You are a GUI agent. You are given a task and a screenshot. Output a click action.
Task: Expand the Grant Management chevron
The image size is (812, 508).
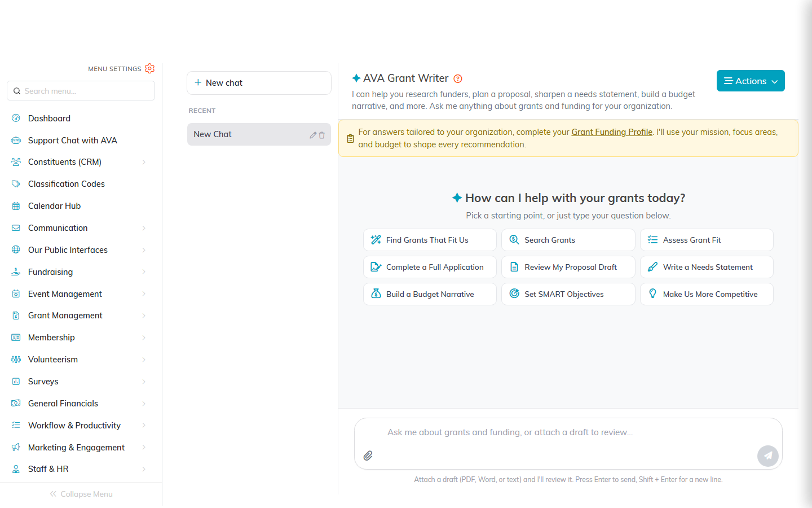point(144,316)
